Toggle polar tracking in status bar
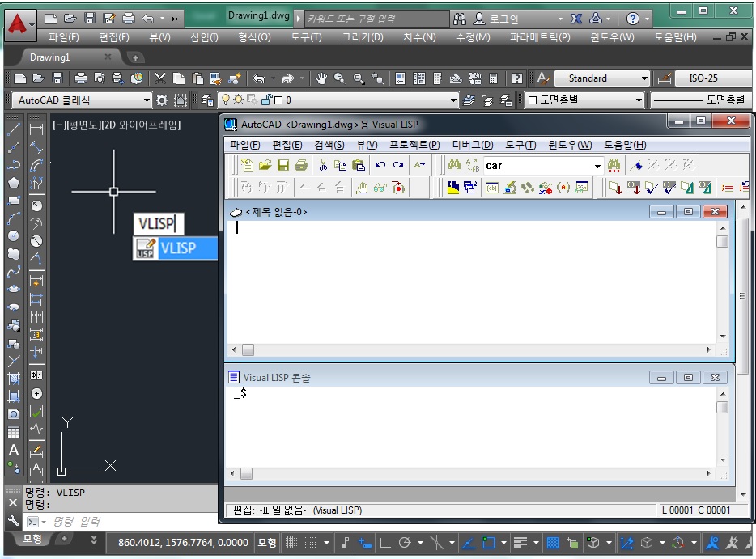The width and height of the screenshot is (756, 559). coord(405,543)
